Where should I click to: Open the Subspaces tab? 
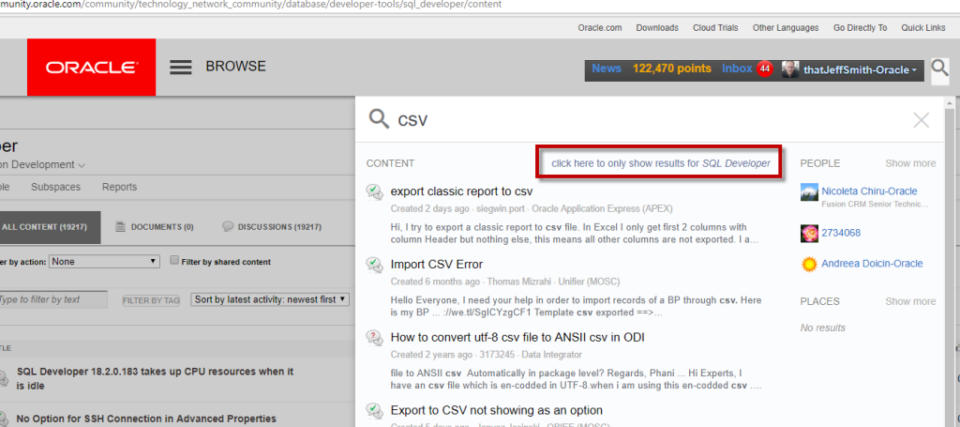[x=56, y=187]
